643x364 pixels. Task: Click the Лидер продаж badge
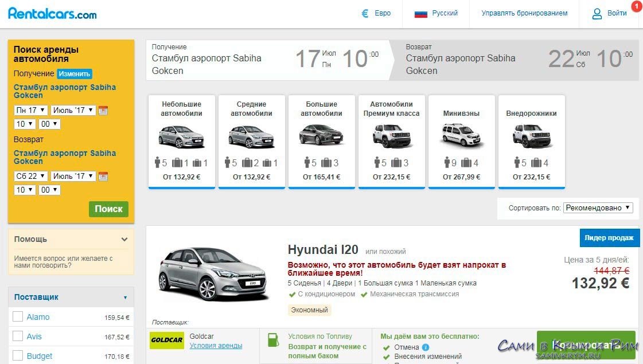click(x=609, y=238)
